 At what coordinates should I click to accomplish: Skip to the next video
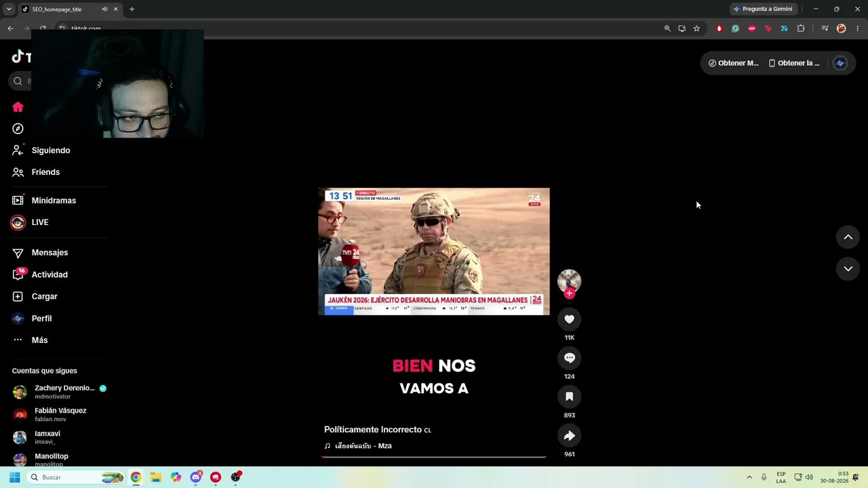tap(848, 269)
